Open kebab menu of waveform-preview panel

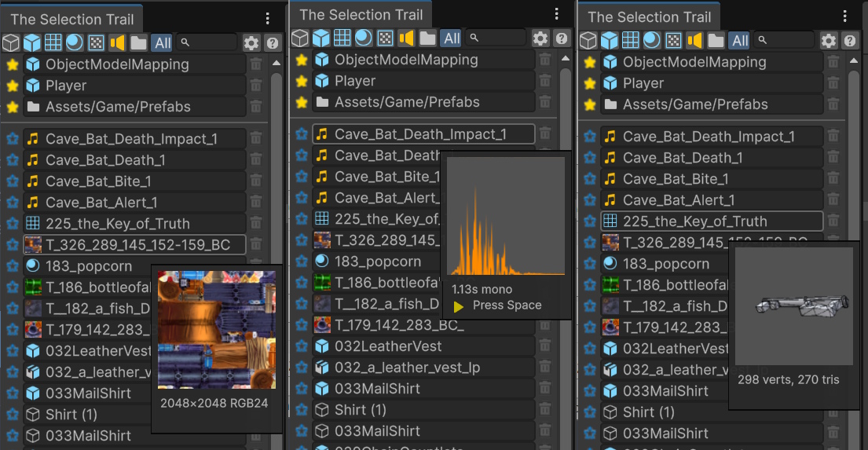[x=556, y=14]
